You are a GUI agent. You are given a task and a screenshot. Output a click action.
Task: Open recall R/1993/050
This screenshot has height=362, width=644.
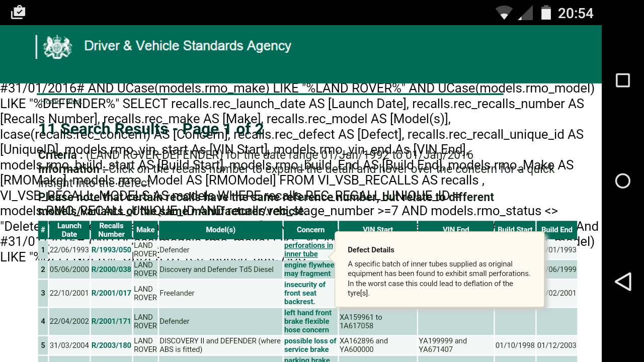click(x=111, y=250)
